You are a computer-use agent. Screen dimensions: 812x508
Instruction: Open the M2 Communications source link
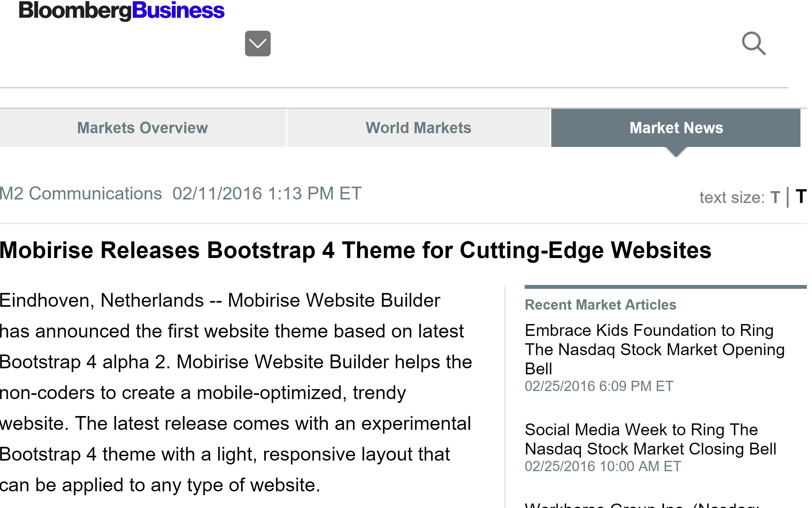click(x=81, y=193)
